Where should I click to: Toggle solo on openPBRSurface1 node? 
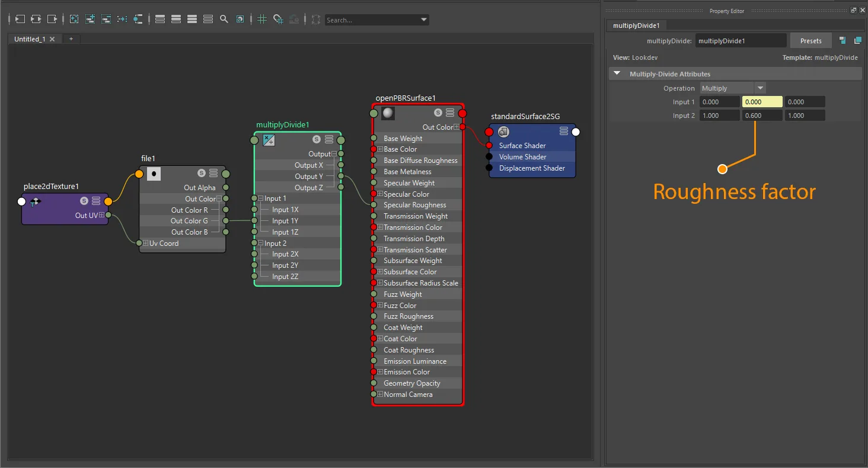438,113
